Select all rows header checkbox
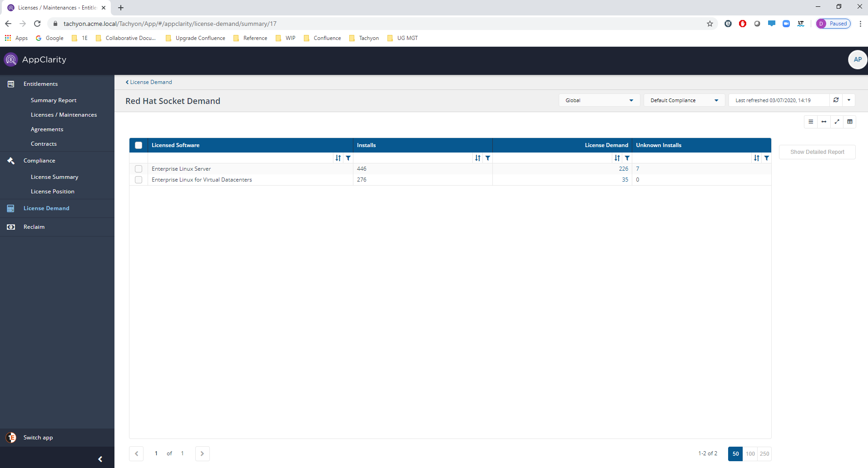868x468 pixels. [x=139, y=145]
